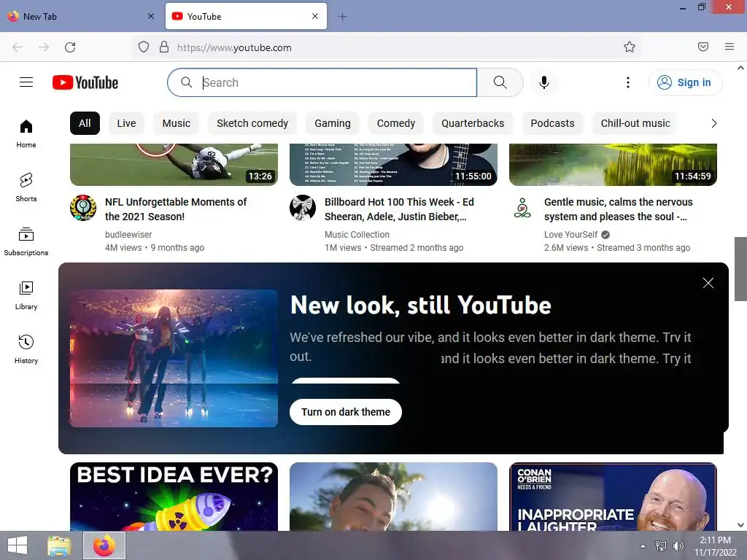Select the Podcasts filter chip
Screen dimensions: 747x560
point(553,123)
